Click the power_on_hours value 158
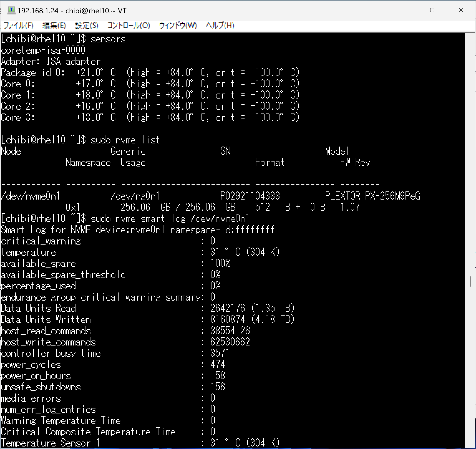Screen dimensions: 476x449 click(218, 376)
